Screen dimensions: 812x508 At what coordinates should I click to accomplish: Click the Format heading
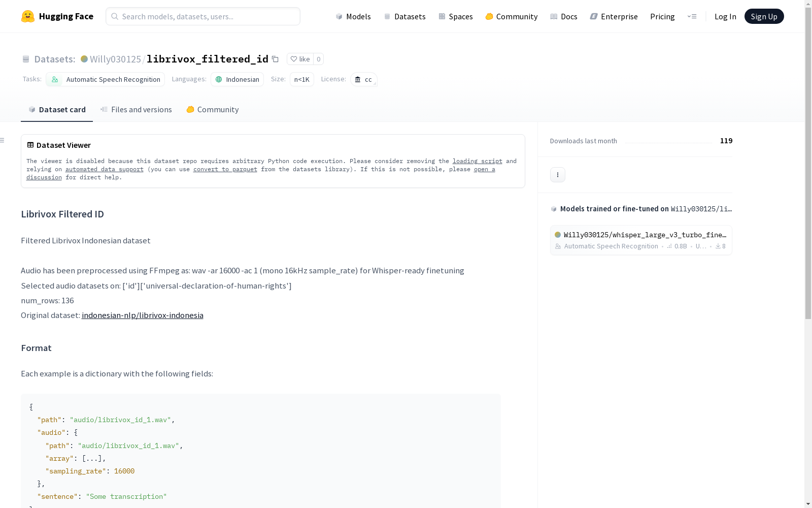[x=36, y=348]
